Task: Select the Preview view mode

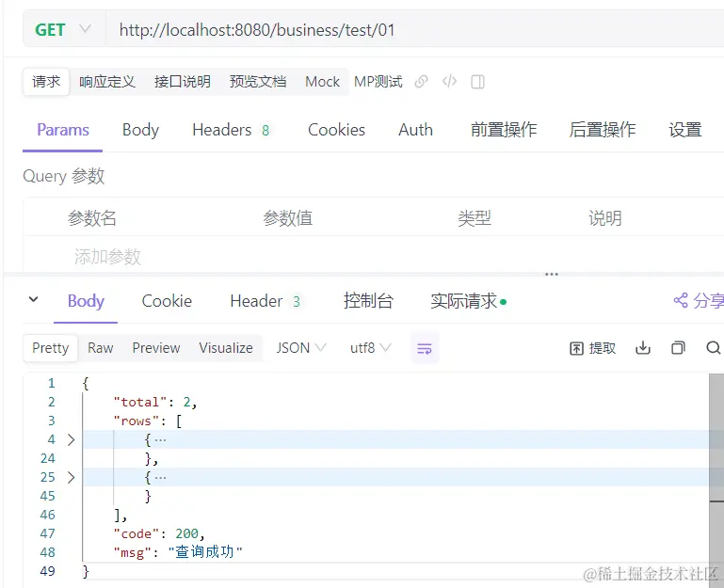Action: click(156, 348)
